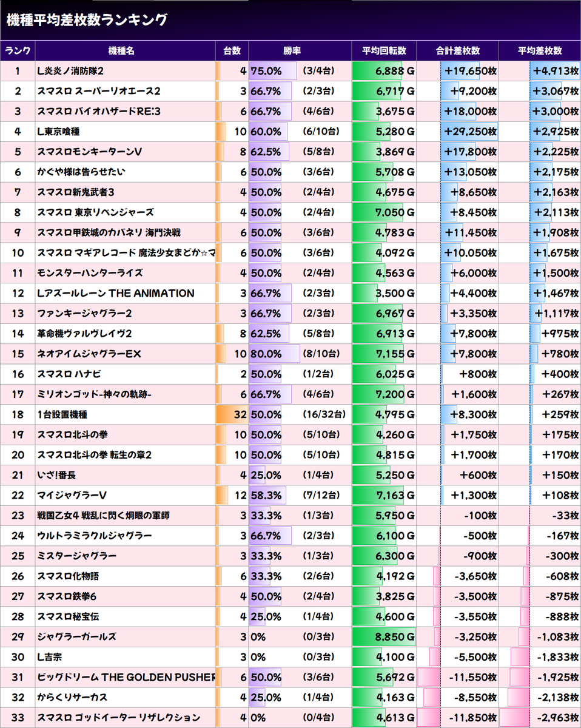
Task: Click the 7,200 G average spins cell
Action: 384,394
